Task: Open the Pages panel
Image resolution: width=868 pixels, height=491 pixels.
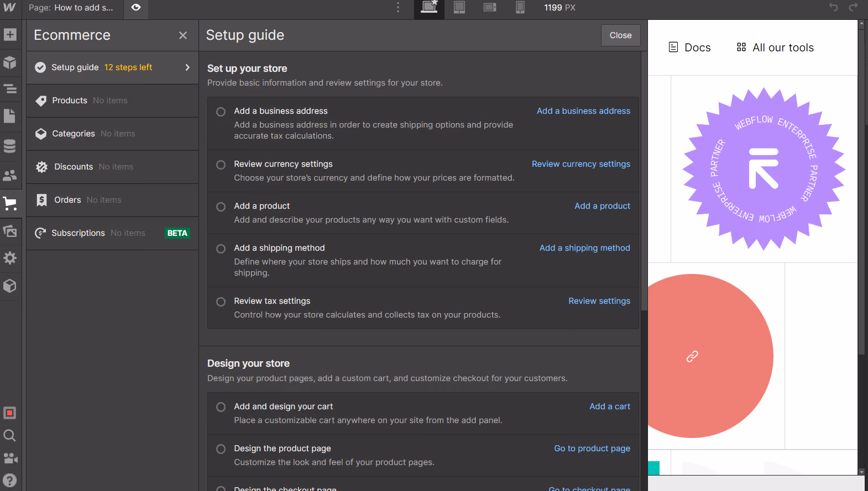Action: (10, 116)
